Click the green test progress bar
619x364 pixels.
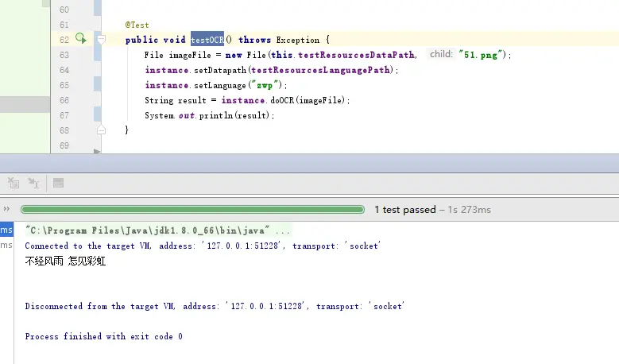tap(192, 209)
